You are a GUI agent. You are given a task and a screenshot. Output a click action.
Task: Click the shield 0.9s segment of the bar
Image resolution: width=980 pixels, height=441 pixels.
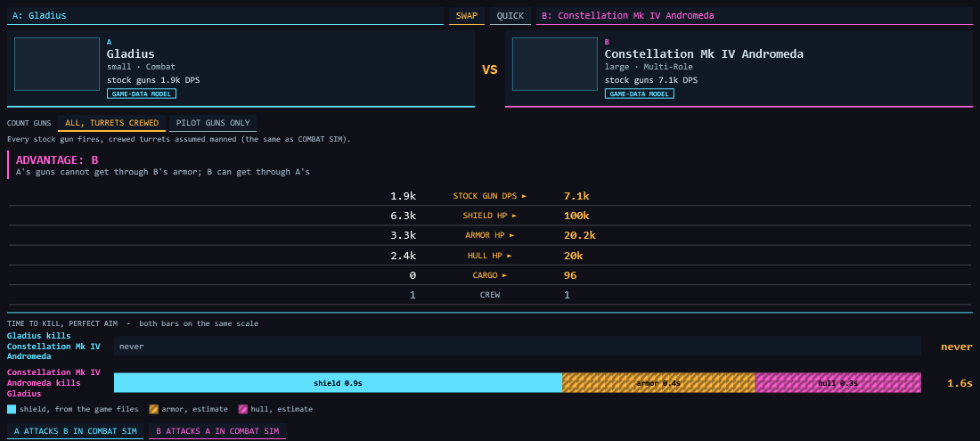[x=338, y=383]
